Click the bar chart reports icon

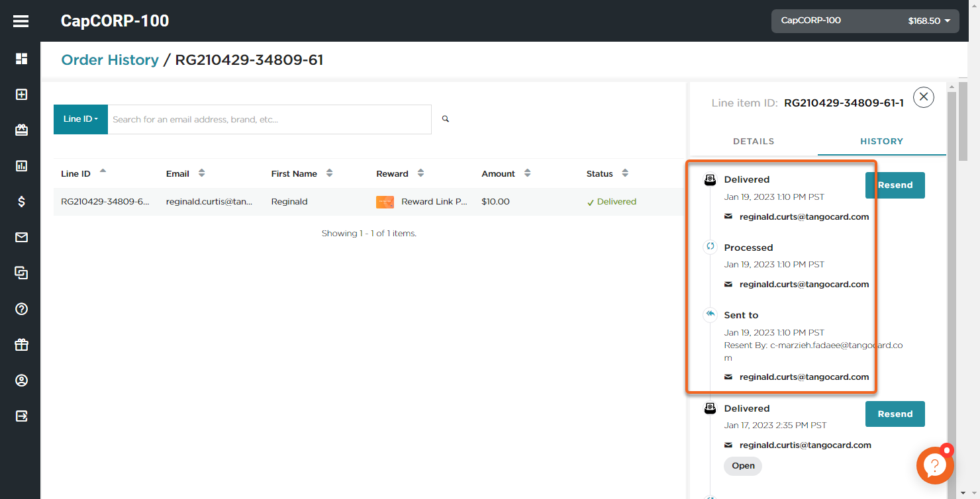pos(21,166)
